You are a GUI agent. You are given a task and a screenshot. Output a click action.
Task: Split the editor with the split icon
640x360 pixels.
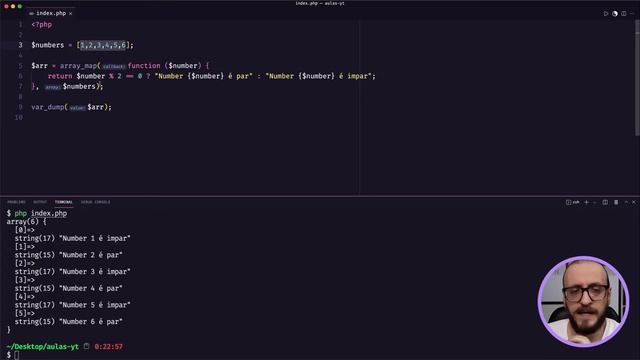tap(624, 13)
